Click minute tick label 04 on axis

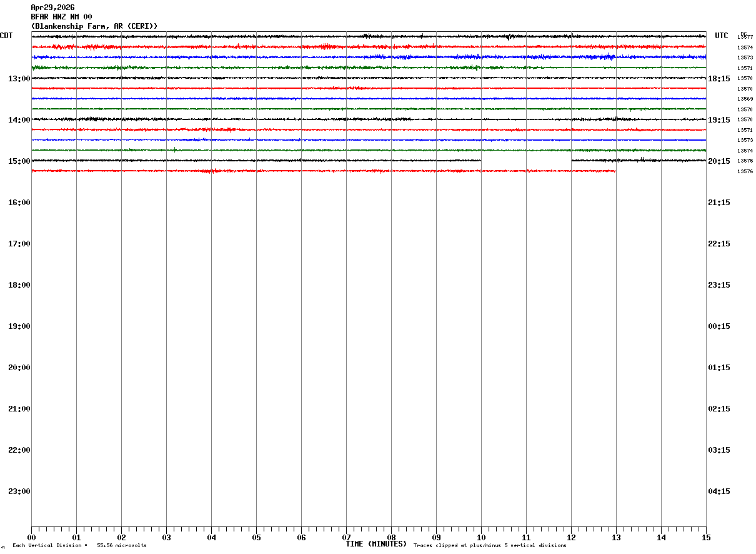[x=211, y=538]
